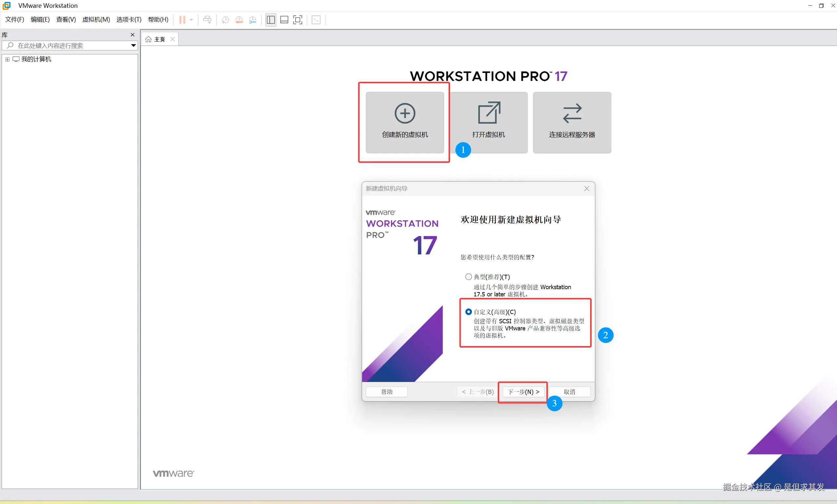Toggle the library panel view
Screen dimensions: 837x504
pos(271,20)
